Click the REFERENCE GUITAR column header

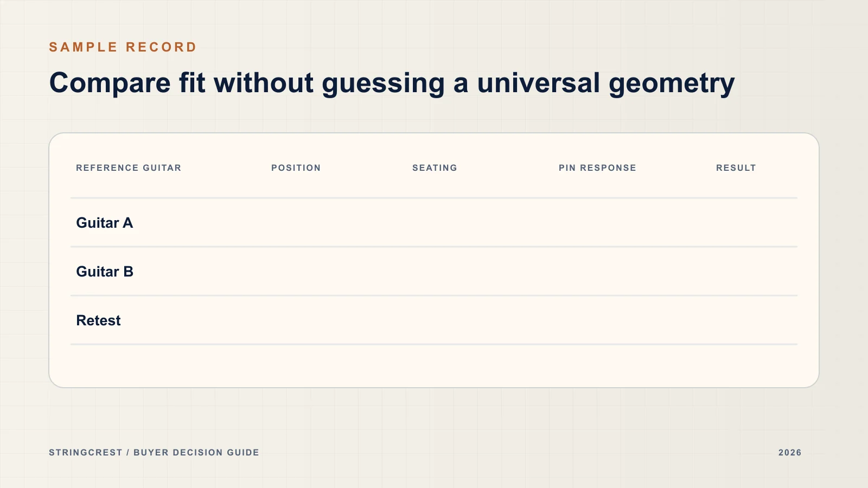pos(129,168)
